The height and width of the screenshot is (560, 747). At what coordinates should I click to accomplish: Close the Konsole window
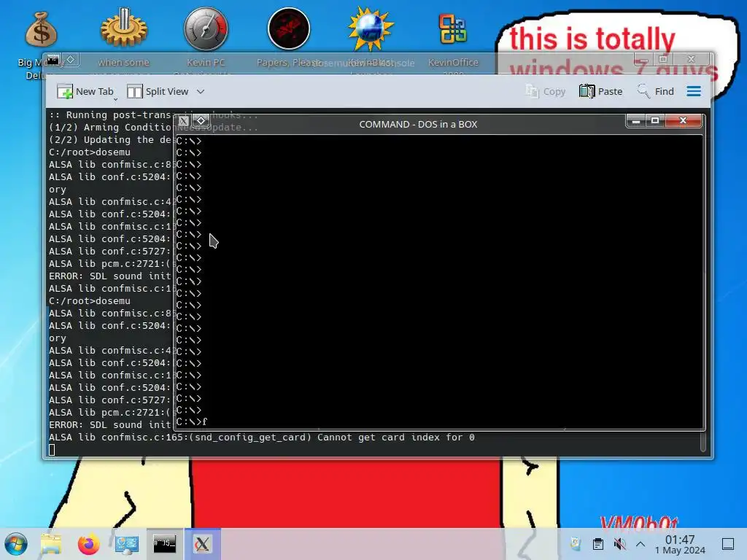click(x=692, y=60)
